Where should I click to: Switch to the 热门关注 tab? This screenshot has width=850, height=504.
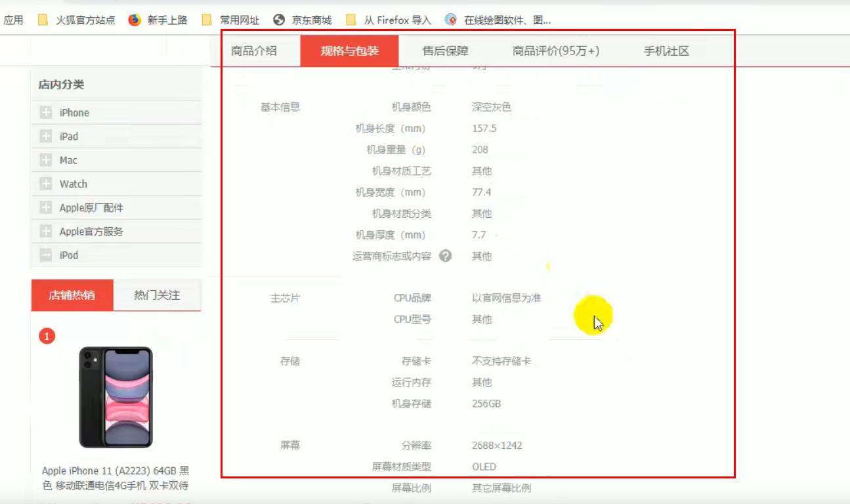click(x=157, y=295)
